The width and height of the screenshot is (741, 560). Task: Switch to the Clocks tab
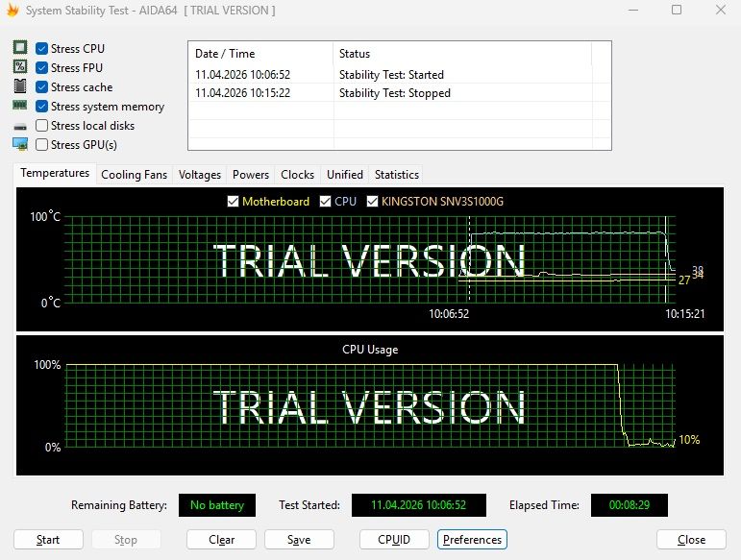coord(297,175)
